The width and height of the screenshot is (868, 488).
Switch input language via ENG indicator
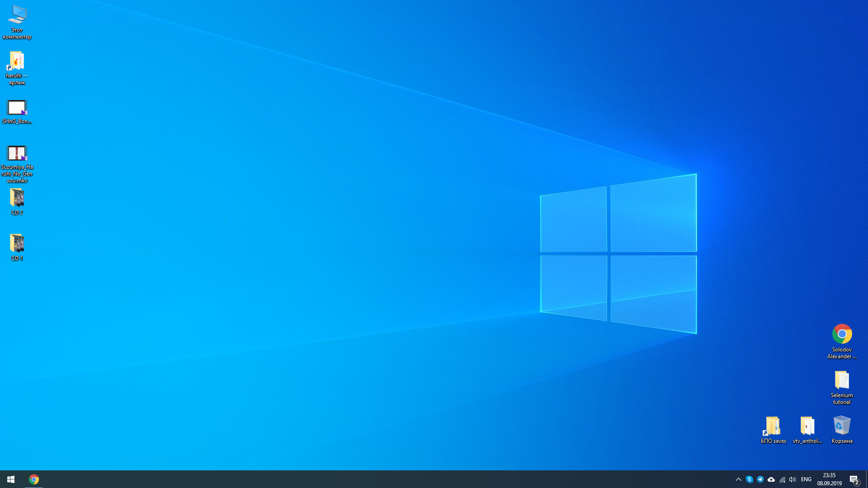coord(806,479)
